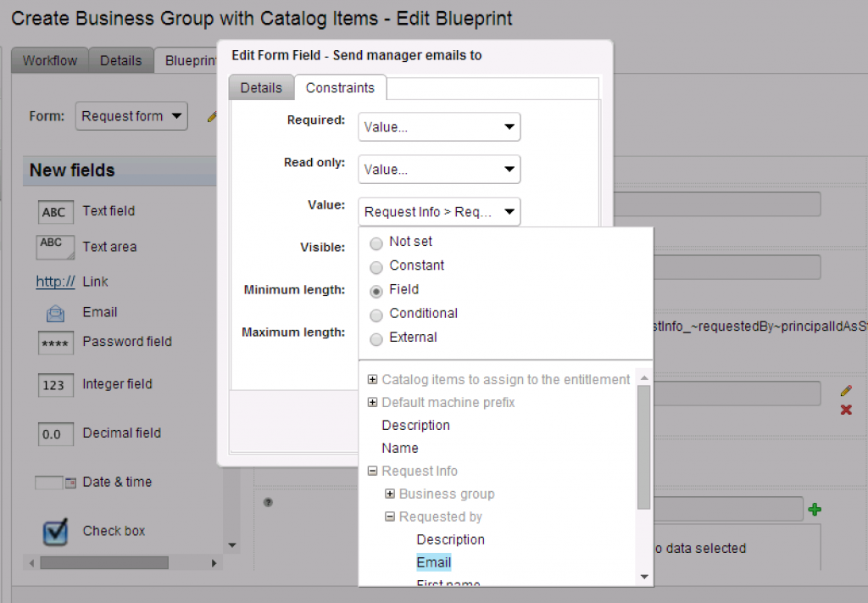Choose the Constant radio option
The image size is (868, 603).
[376, 266]
